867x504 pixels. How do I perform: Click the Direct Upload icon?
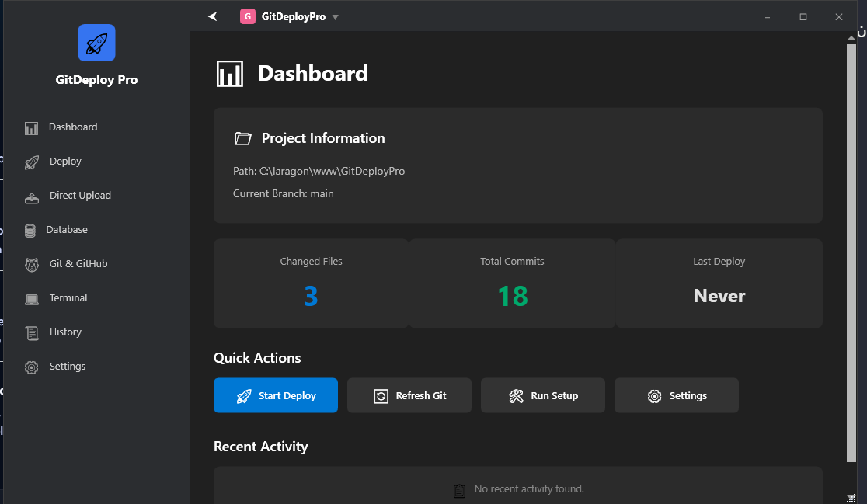click(x=31, y=195)
